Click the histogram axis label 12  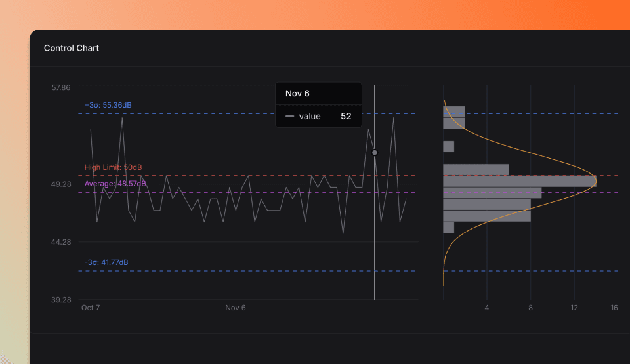tap(574, 308)
